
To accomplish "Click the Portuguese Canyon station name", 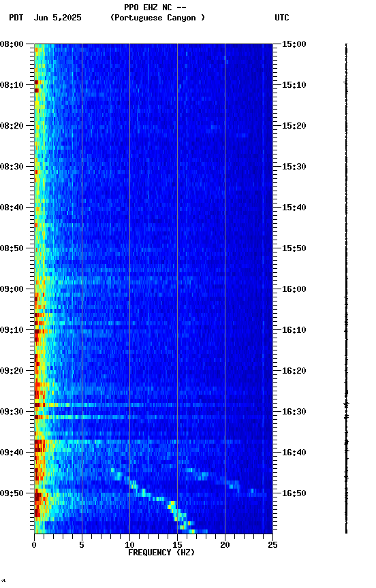I will click(x=157, y=18).
